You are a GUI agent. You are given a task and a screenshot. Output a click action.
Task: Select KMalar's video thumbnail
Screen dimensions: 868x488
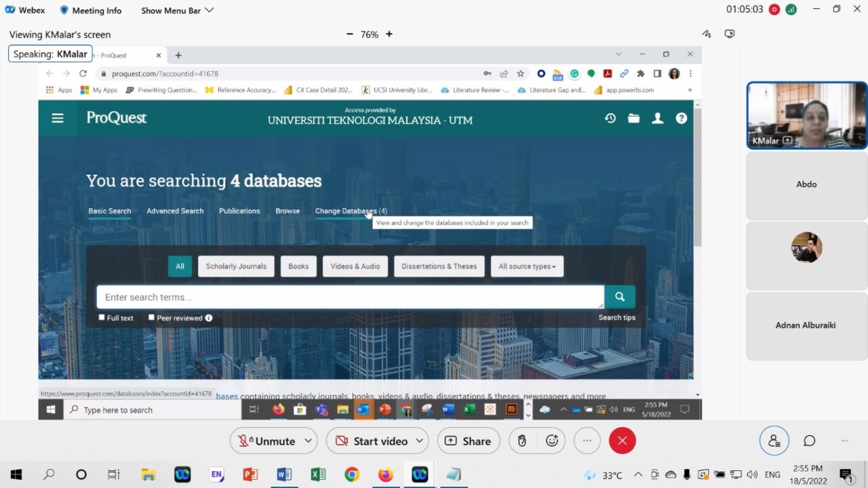[x=806, y=115]
